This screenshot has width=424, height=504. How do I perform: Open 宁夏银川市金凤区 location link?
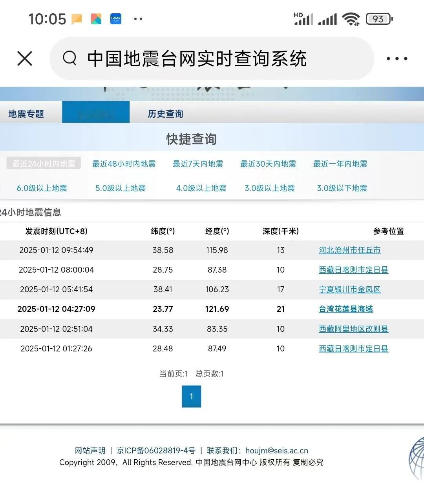tap(349, 289)
